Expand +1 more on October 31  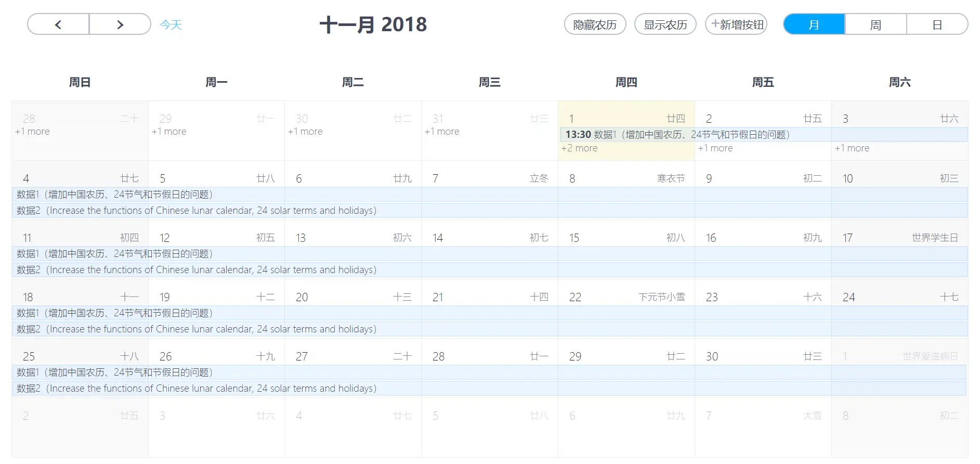[x=442, y=132]
